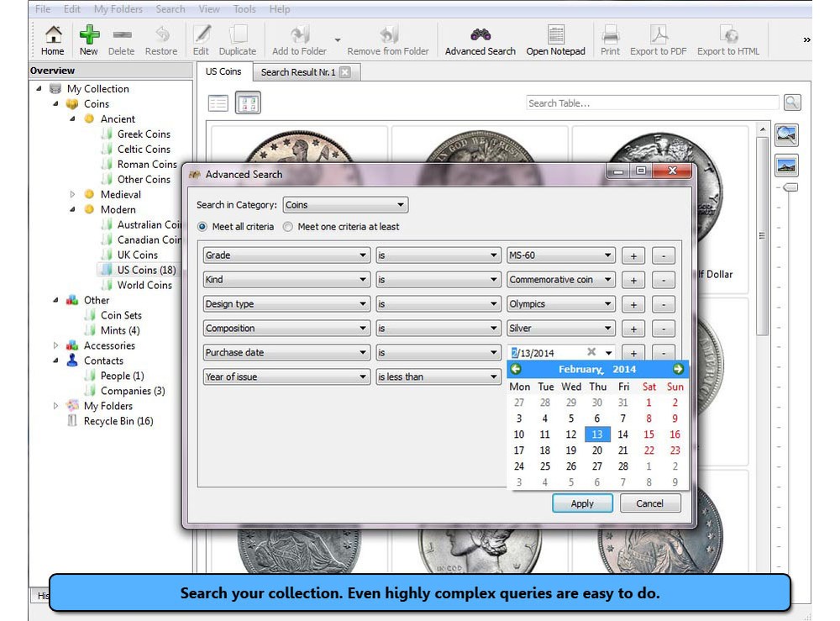Select February 13 in the calendar
Viewport: 840px width, 621px height.
(x=596, y=434)
